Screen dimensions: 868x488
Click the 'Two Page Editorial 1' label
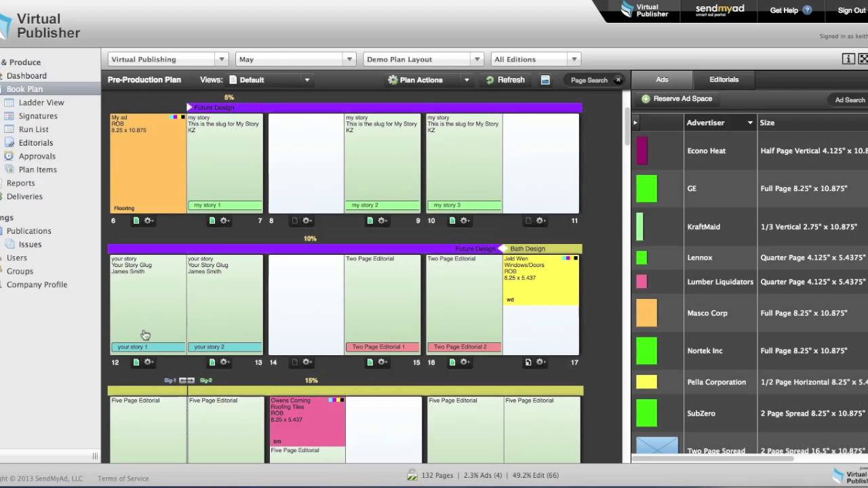[x=382, y=347]
